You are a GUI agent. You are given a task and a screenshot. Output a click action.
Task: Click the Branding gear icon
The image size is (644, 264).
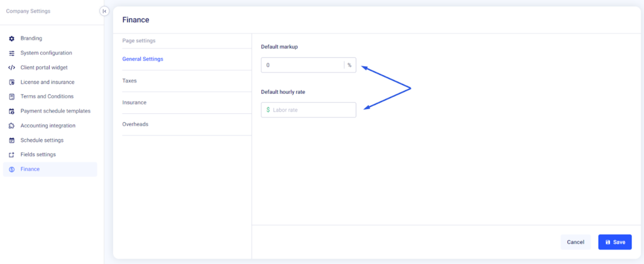pos(11,38)
